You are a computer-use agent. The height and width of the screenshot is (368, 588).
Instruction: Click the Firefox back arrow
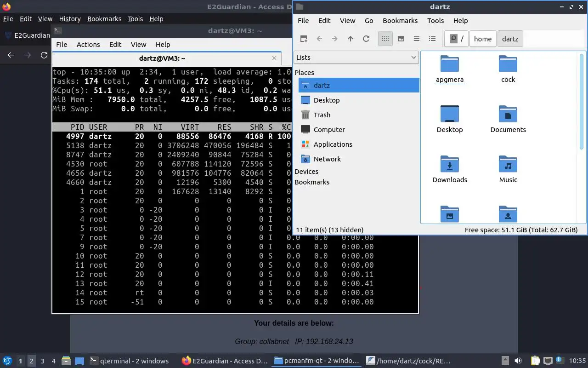pos(11,55)
